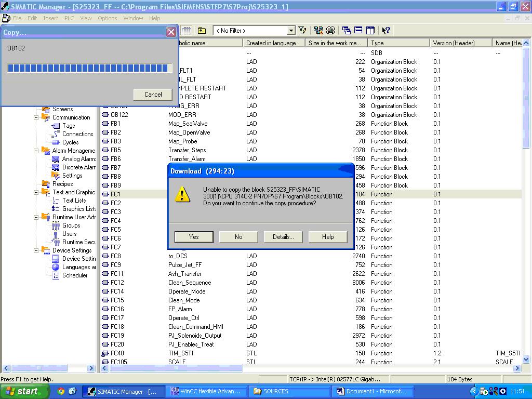The image size is (532, 399).
Task: Click the context Help pointer icon
Action: tap(386, 31)
